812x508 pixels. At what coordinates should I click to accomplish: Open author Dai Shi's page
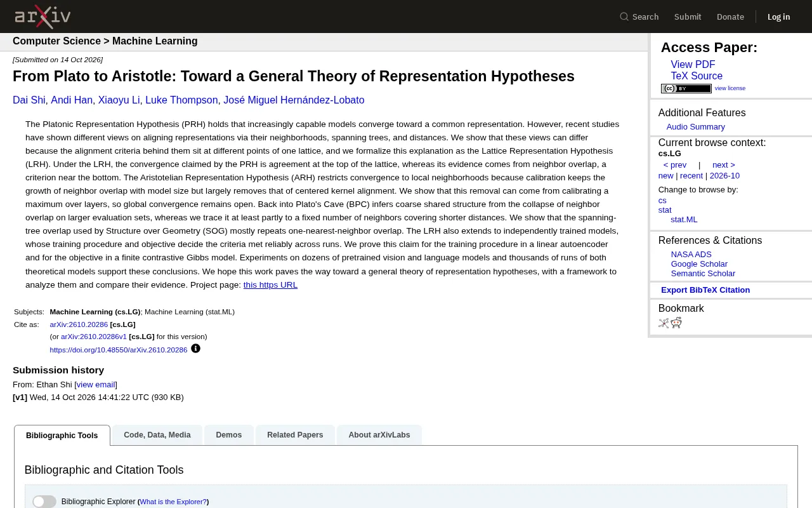coord(29,100)
